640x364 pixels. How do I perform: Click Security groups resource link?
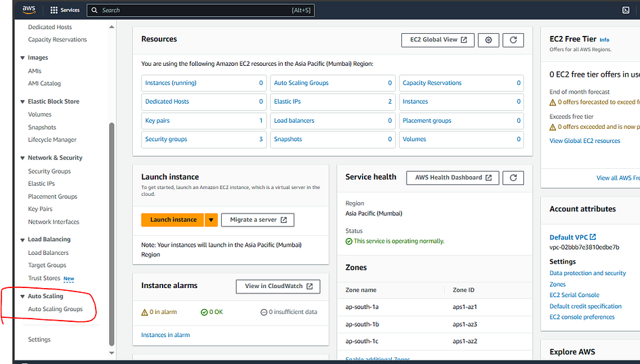coord(166,139)
